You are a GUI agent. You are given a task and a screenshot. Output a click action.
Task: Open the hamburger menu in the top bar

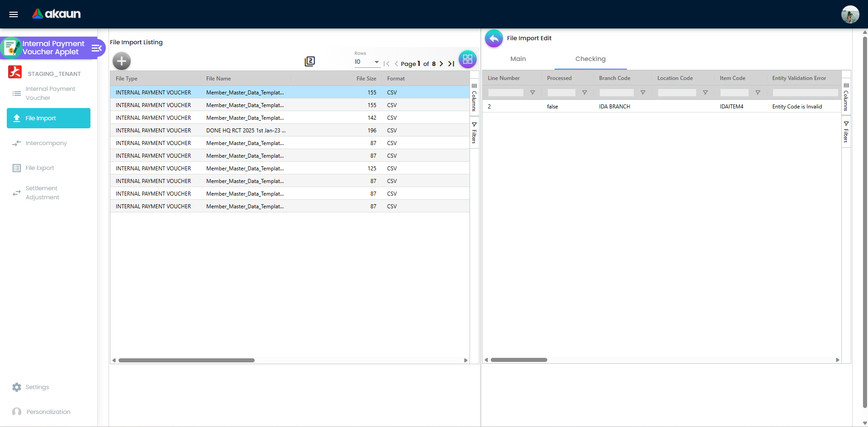pos(14,14)
